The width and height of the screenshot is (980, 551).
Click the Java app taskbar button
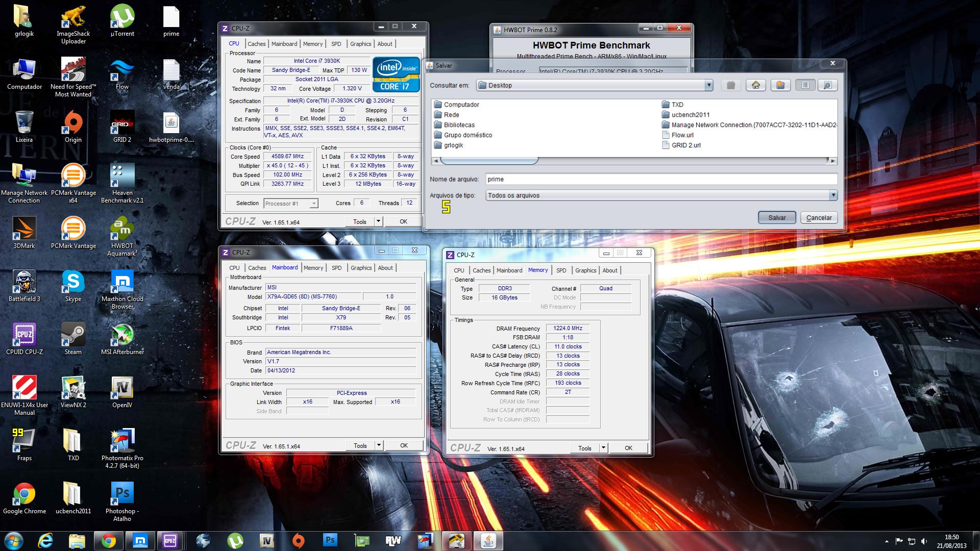point(488,540)
